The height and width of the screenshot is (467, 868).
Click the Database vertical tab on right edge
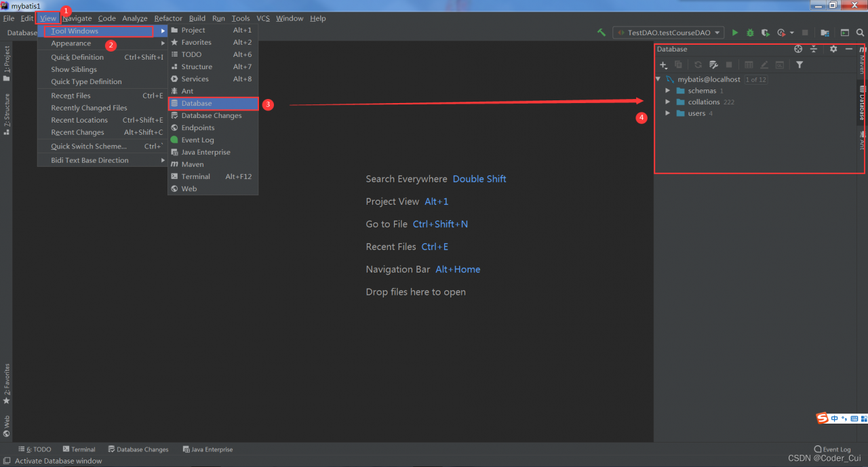862,102
